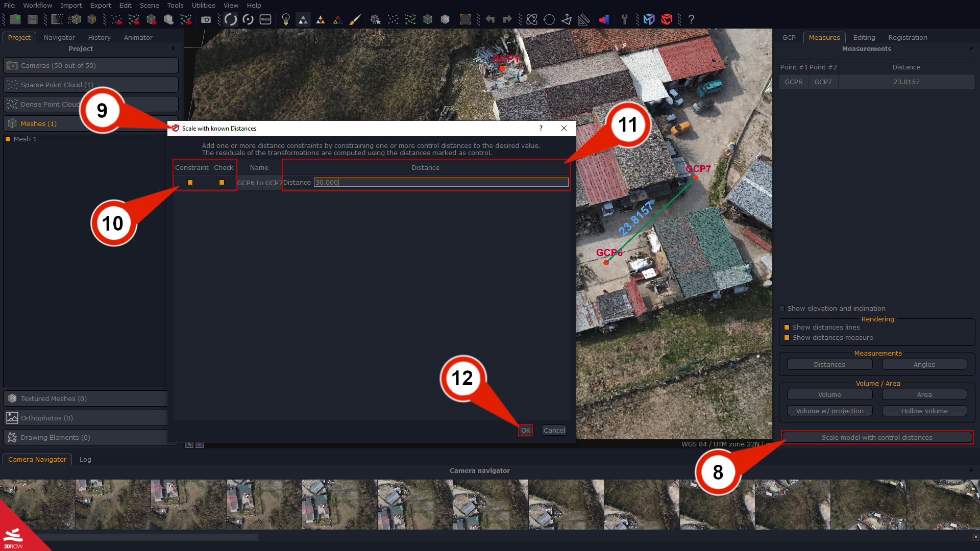Open the Log tab
Viewport: 980px width, 551px height.
(x=85, y=459)
